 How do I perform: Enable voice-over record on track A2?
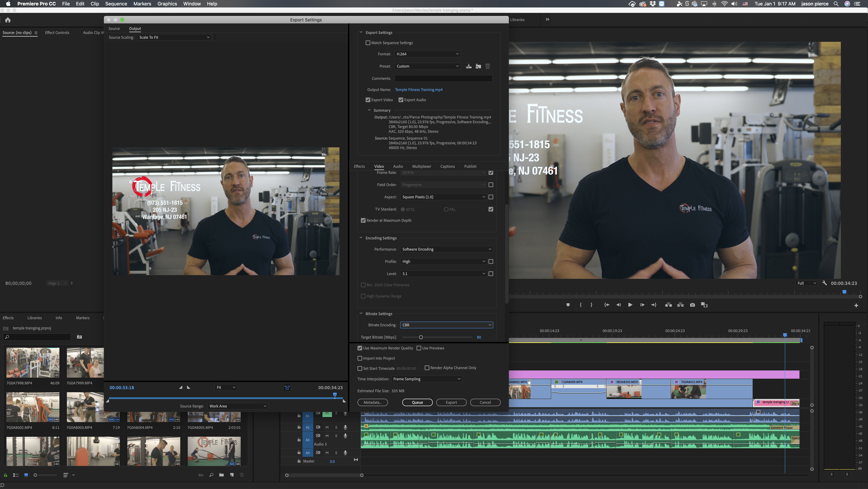pos(345,427)
